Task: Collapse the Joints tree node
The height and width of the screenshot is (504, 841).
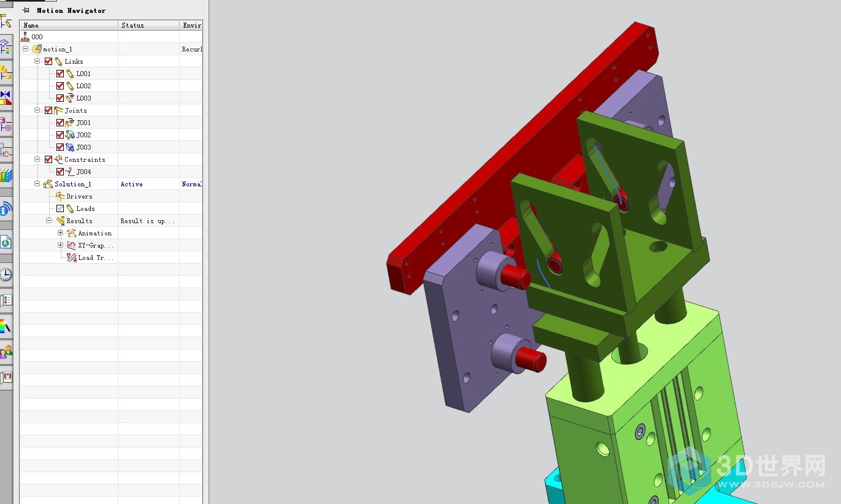Action: [37, 110]
